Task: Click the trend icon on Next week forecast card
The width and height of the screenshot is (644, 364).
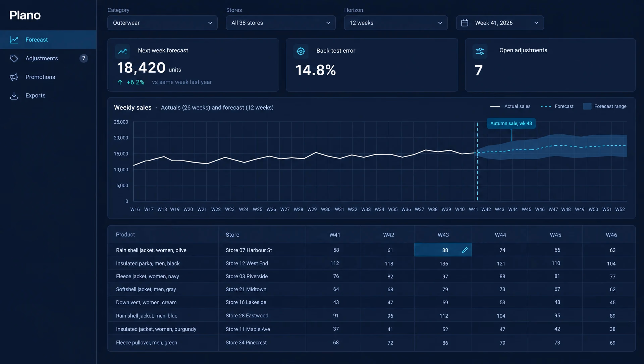Action: (x=122, y=51)
